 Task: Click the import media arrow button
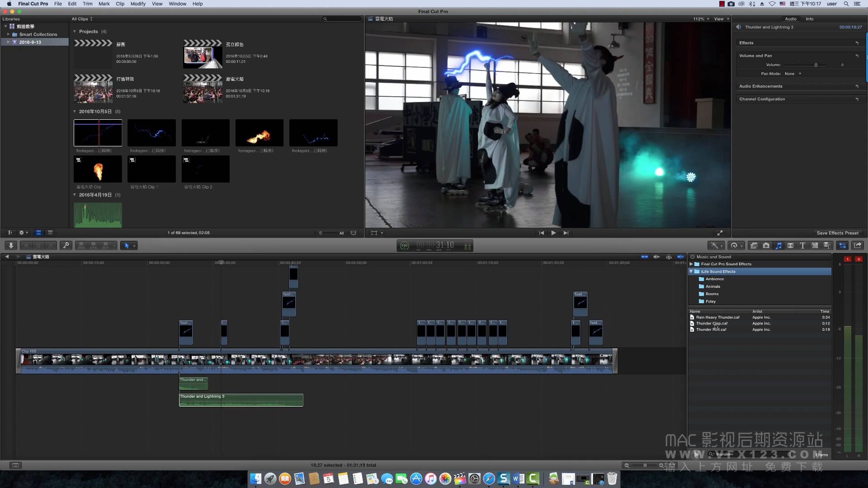point(11,245)
